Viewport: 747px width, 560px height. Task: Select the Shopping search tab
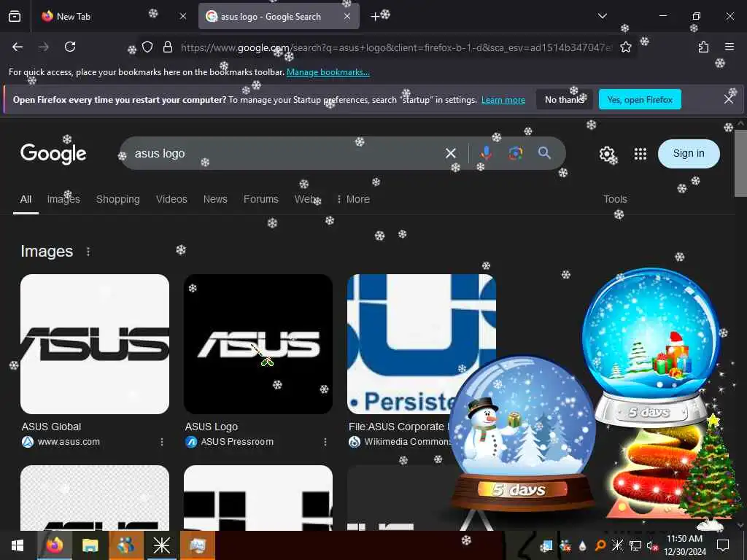click(x=117, y=199)
